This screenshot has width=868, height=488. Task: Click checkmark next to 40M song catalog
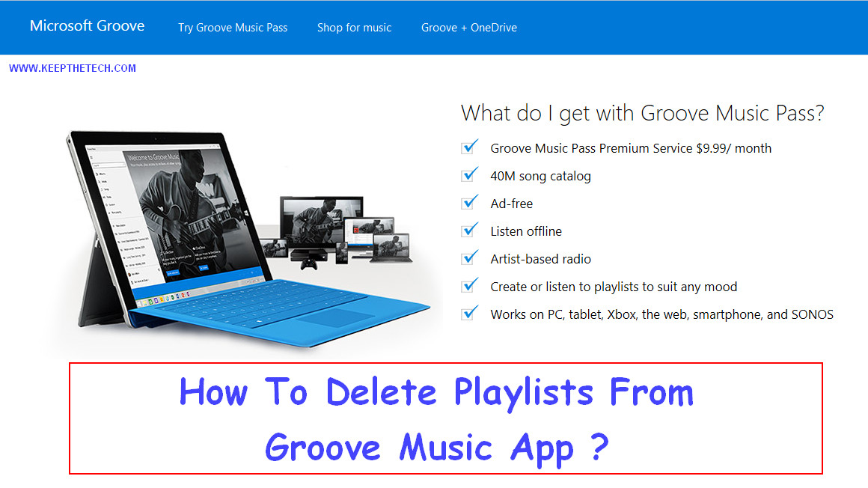(x=469, y=175)
